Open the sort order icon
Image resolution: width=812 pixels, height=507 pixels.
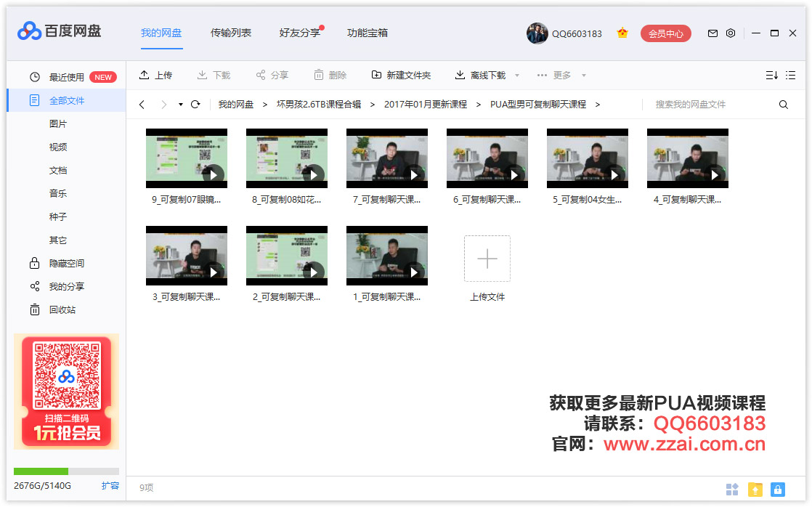click(771, 75)
